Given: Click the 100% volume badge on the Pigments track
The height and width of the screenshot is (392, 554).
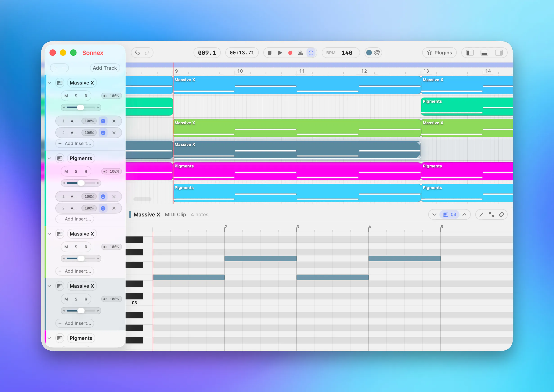Looking at the screenshot, I should tap(111, 172).
